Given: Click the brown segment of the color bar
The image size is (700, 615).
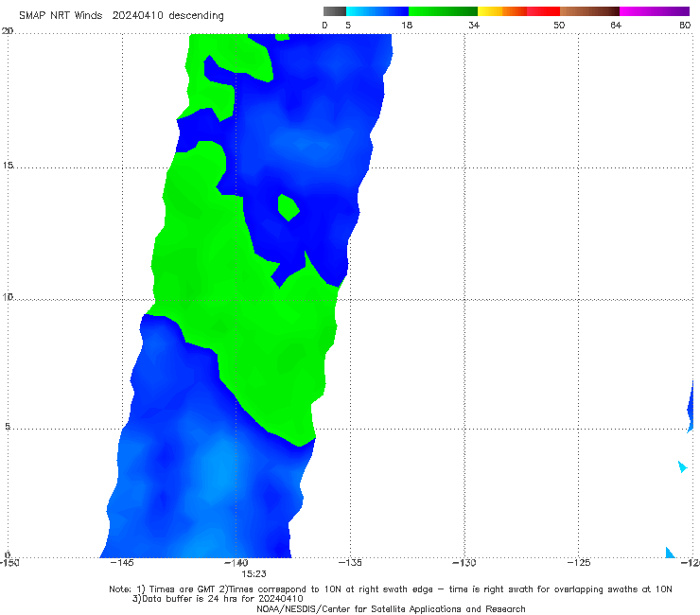Looking at the screenshot, I should click(x=589, y=11).
